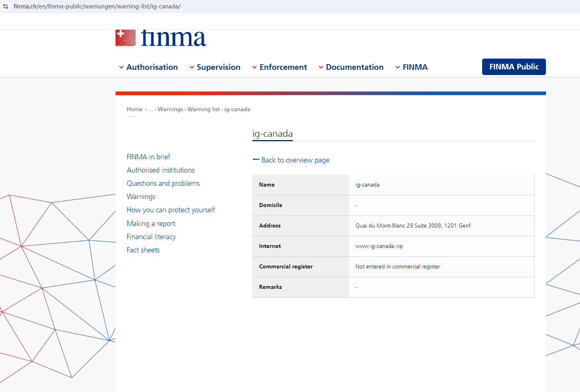Expand the FINMA menu chevron
Screen dimensions: 580x392
click(x=397, y=67)
